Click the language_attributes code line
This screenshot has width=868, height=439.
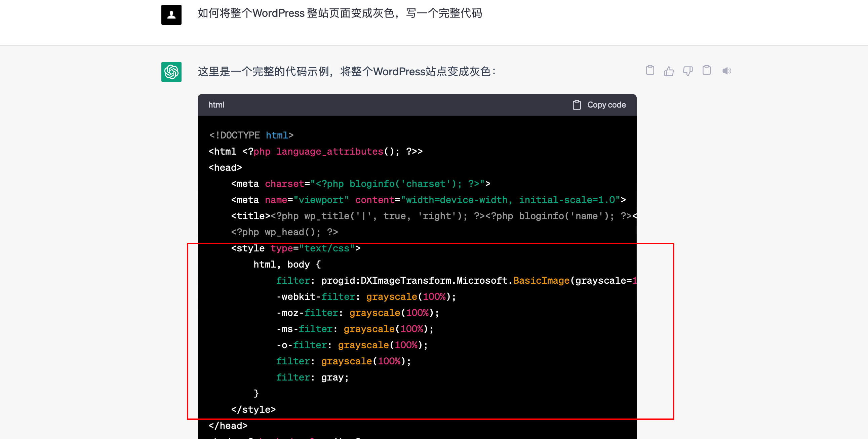(x=315, y=152)
